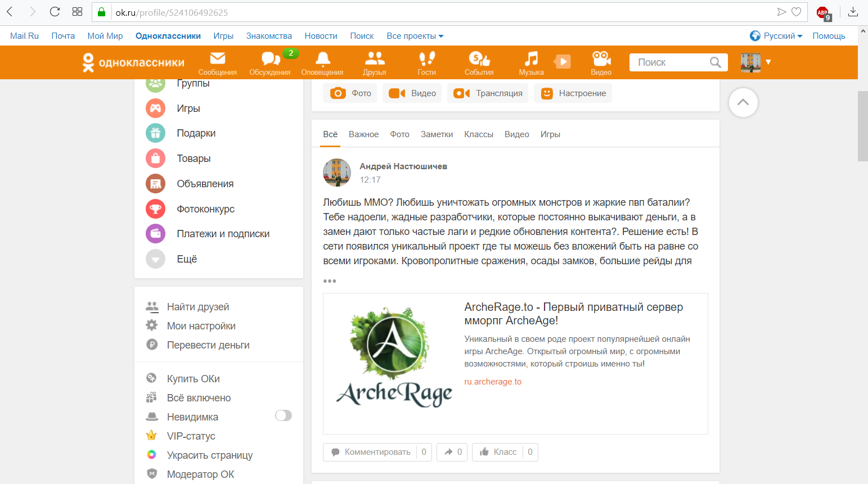Click the browser address bar URL
The image size is (868, 484).
[x=172, y=12]
